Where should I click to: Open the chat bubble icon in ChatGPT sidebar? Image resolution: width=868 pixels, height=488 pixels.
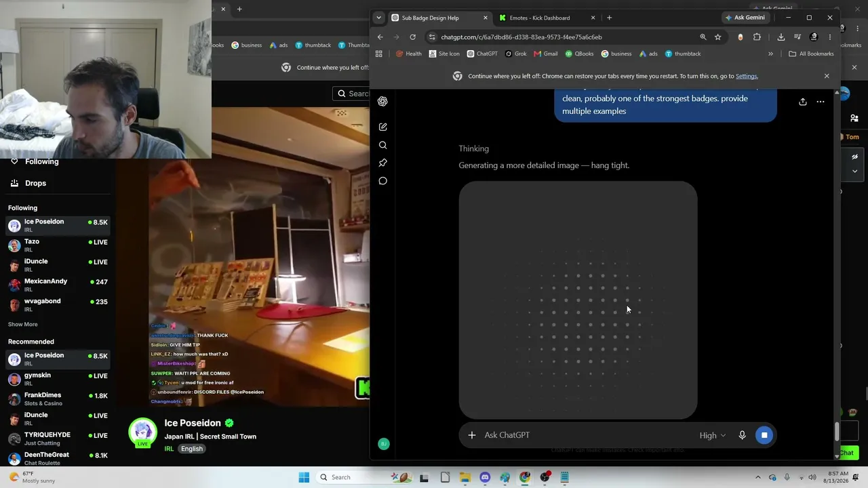[x=382, y=181]
